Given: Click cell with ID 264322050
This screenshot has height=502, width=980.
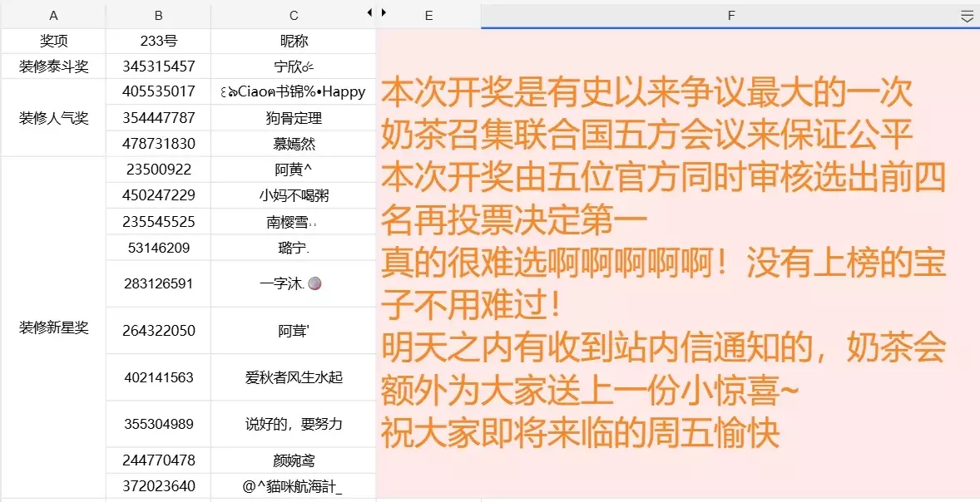Looking at the screenshot, I should coord(158,330).
